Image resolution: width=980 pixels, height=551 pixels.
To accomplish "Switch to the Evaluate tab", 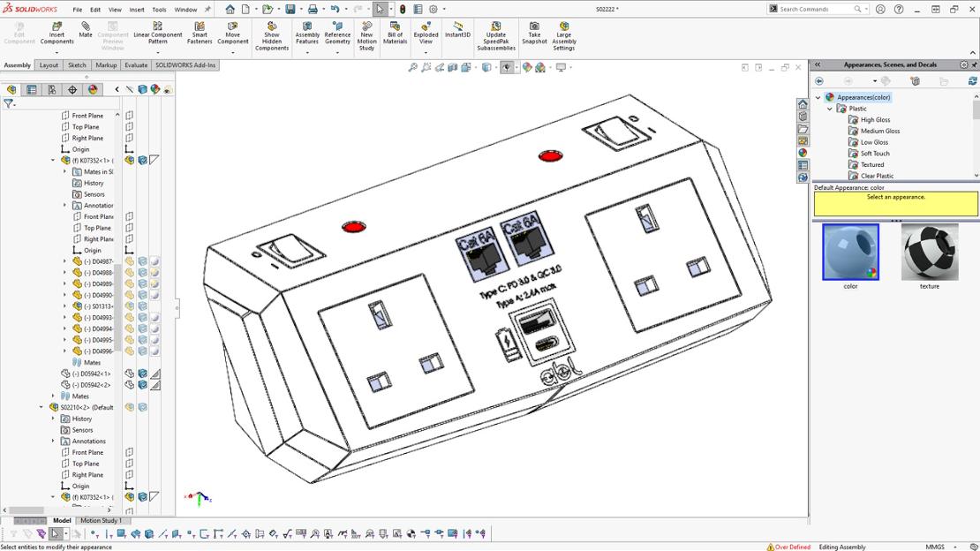I will 136,65.
